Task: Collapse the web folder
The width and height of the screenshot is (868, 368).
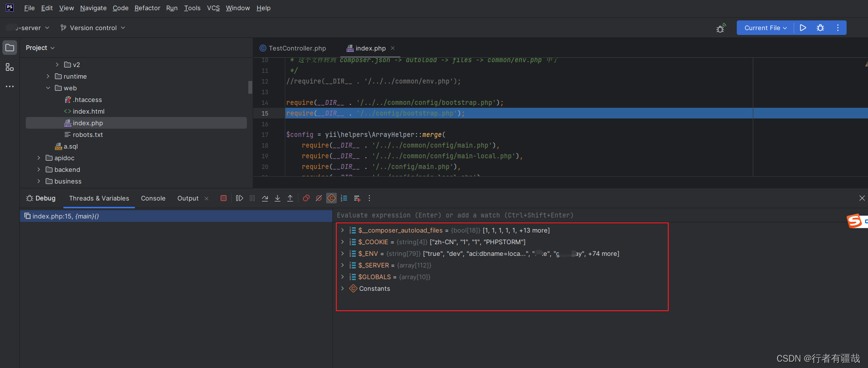Action: (48, 88)
